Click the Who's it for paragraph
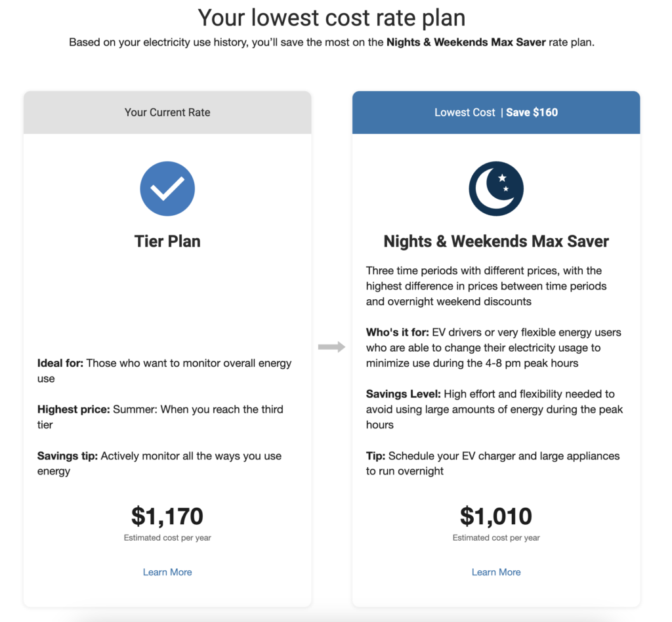672x622 pixels. pos(493,347)
